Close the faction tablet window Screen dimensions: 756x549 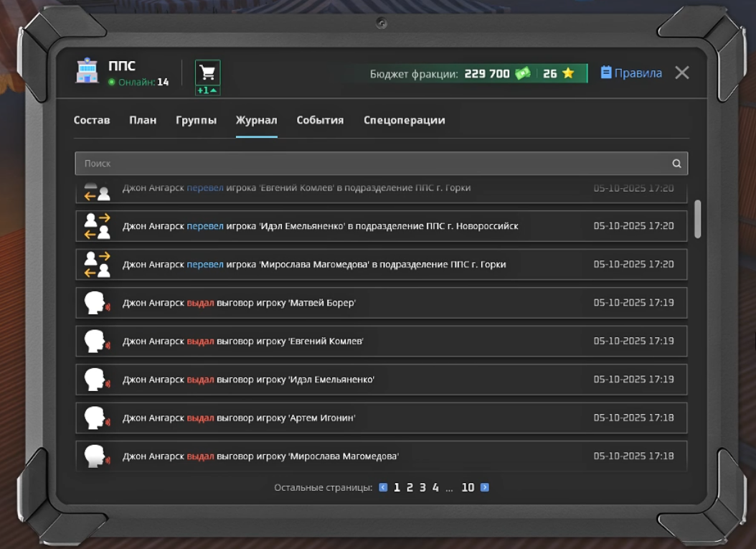(682, 72)
